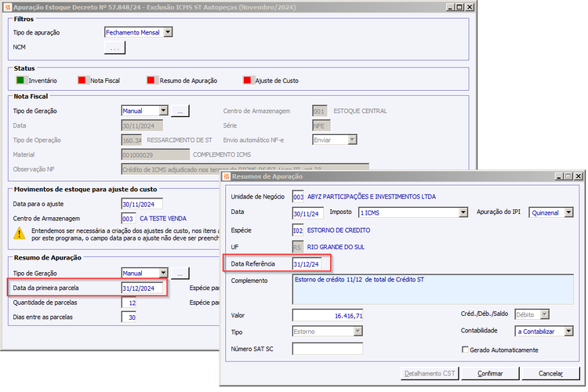Click the Valor field 16.416,71
Image resolution: width=588 pixels, height=392 pixels.
pyautogui.click(x=328, y=315)
